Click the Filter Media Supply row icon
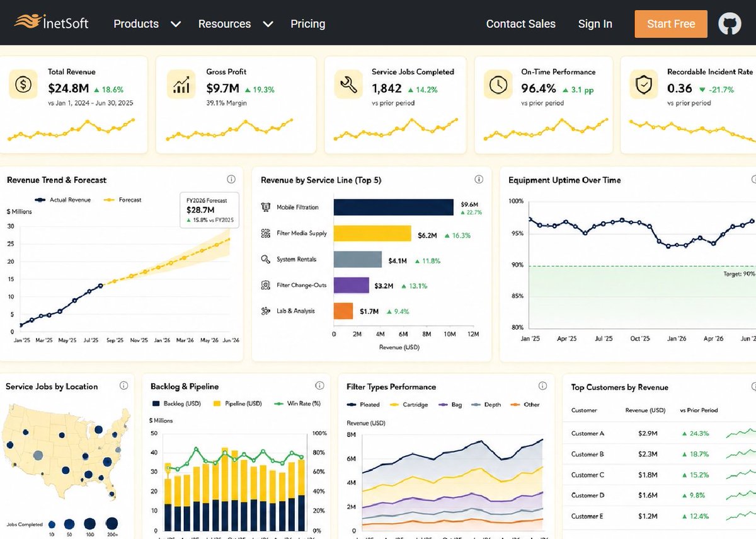This screenshot has width=756, height=539. [265, 233]
